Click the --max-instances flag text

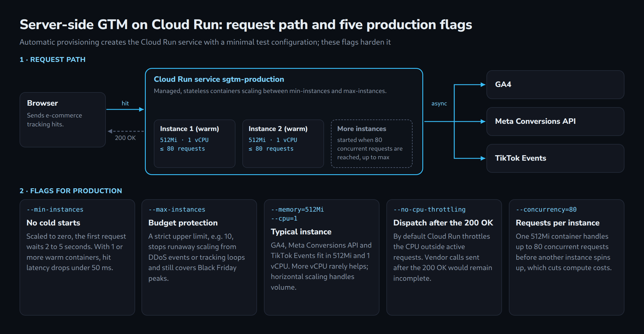click(x=177, y=210)
